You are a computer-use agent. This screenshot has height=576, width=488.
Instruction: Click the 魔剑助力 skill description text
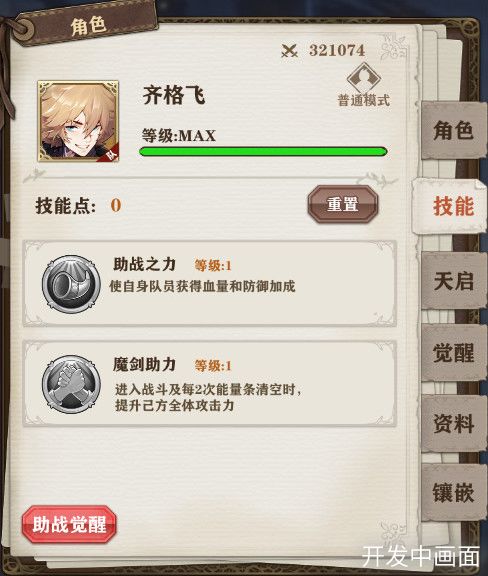208,397
